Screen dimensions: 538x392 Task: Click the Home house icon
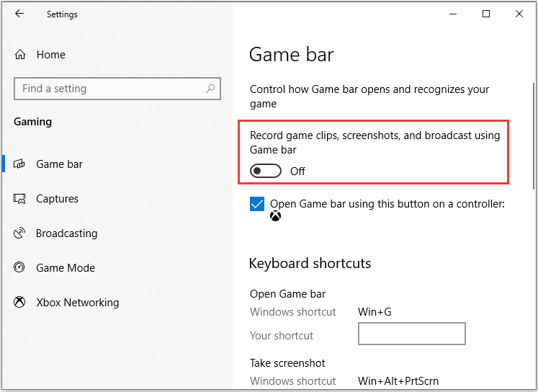click(20, 55)
